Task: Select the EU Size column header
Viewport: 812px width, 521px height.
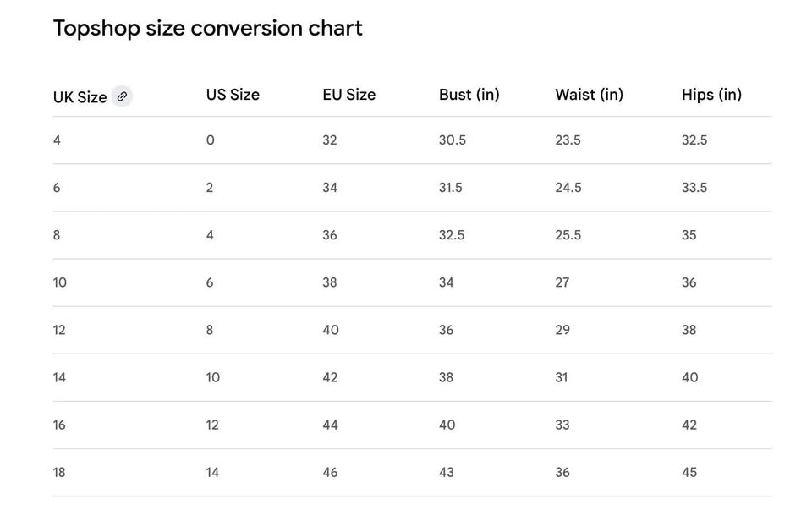Action: point(348,95)
